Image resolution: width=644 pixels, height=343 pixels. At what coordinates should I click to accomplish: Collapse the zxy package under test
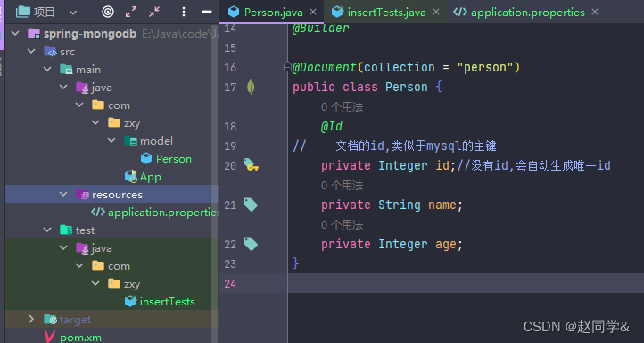pos(95,284)
